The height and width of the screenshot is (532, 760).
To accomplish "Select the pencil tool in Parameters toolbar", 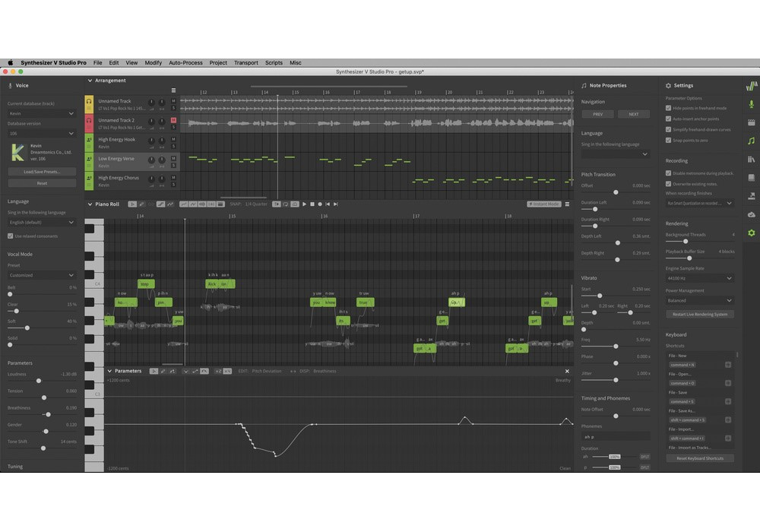I will (163, 371).
